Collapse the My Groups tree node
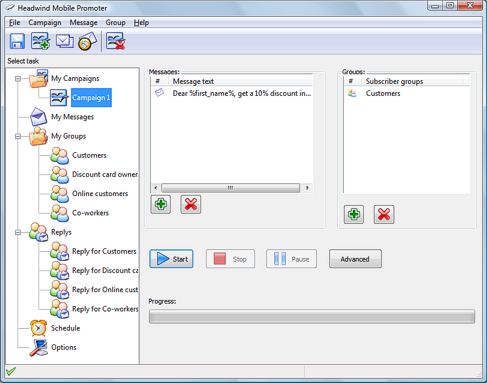The width and height of the screenshot is (487, 383). pos(18,136)
